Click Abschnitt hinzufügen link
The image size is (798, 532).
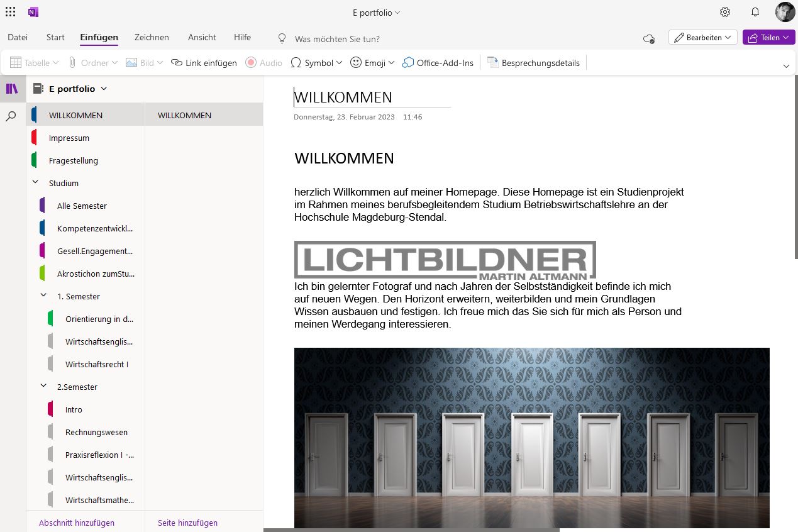pyautogui.click(x=77, y=523)
